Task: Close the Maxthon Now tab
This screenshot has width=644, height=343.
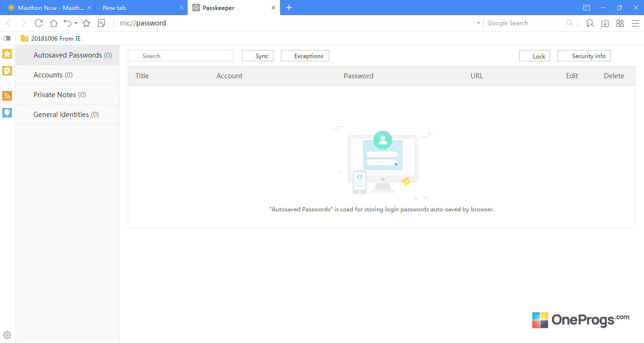Action: [x=89, y=8]
